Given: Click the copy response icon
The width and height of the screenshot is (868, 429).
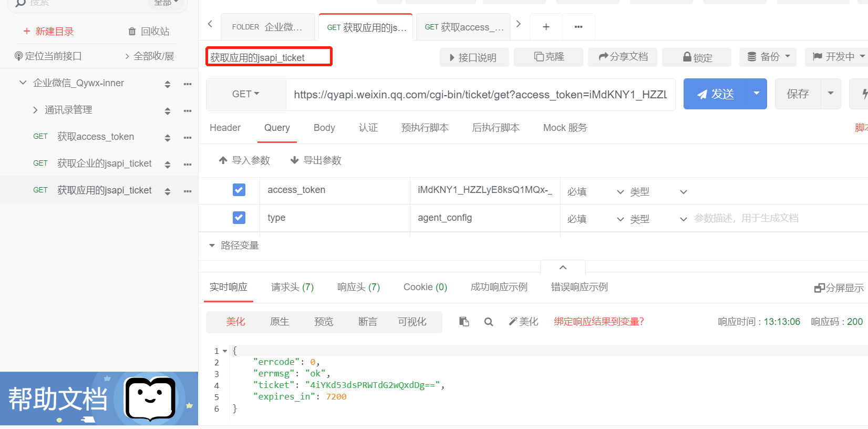Looking at the screenshot, I should tap(464, 322).
